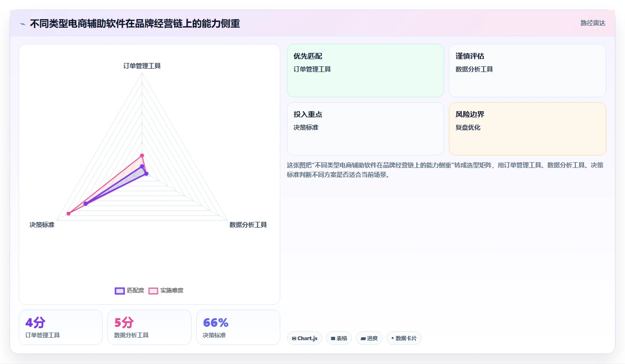Select the 表格 tag chip
The height and width of the screenshot is (364, 625).
point(339,338)
